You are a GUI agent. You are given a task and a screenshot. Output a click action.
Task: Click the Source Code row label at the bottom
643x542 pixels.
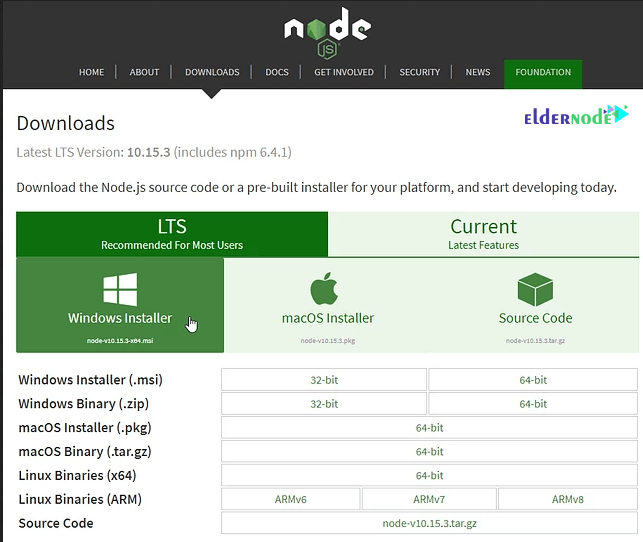pos(56,523)
